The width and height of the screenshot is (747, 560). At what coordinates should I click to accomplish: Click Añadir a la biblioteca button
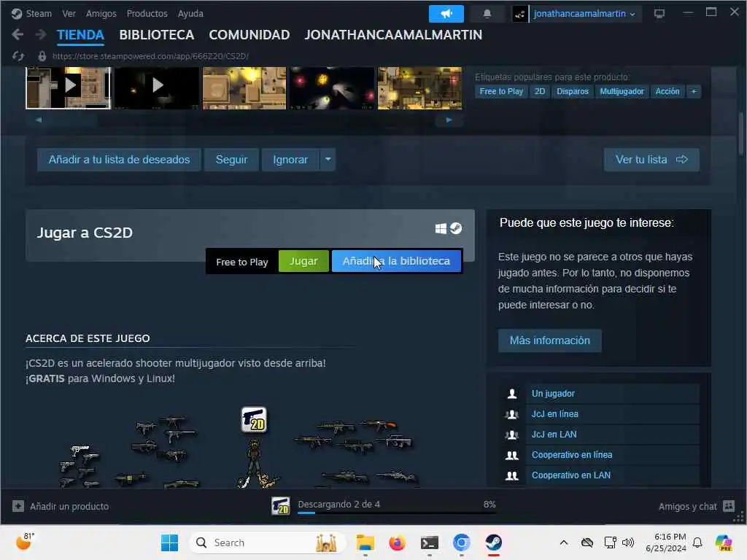[396, 261]
